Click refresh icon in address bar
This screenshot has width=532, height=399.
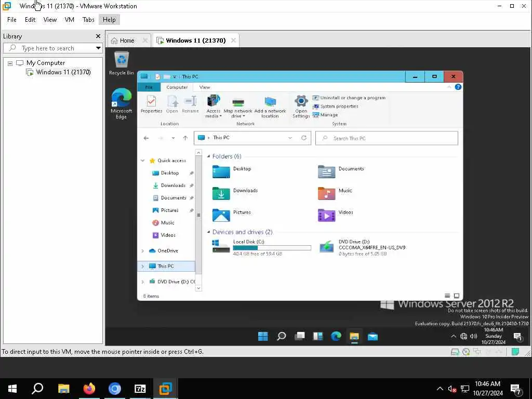pyautogui.click(x=304, y=138)
